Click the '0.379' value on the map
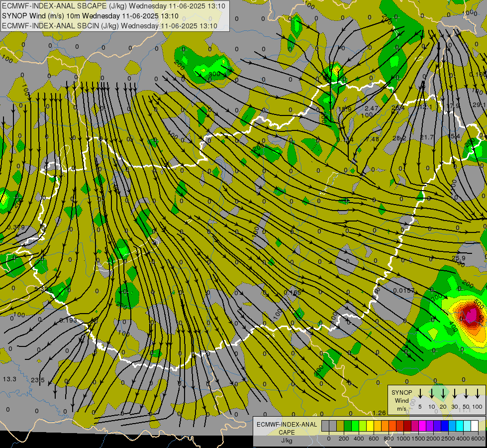487x448 pixels. 16,227
